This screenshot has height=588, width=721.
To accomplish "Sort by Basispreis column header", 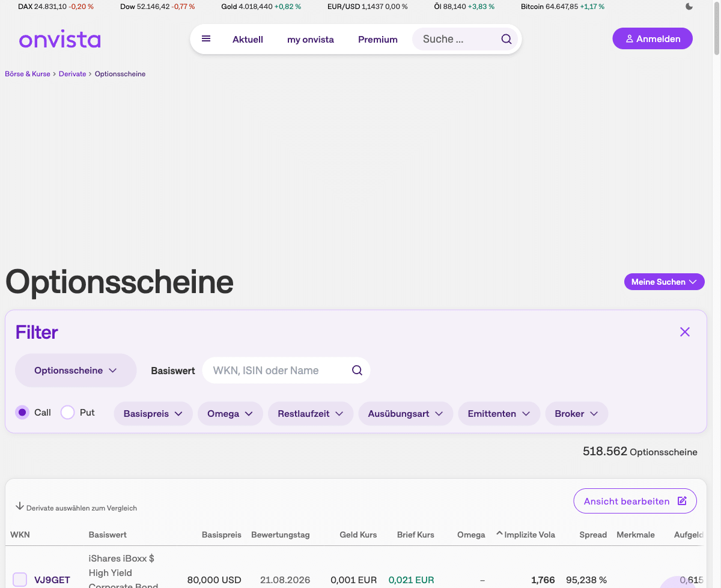I will click(222, 535).
